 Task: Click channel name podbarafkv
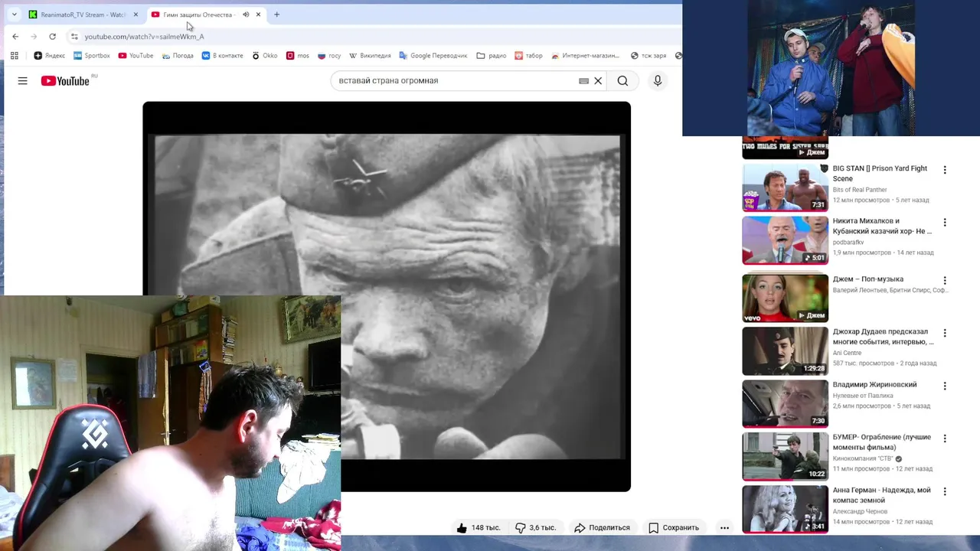pos(848,243)
